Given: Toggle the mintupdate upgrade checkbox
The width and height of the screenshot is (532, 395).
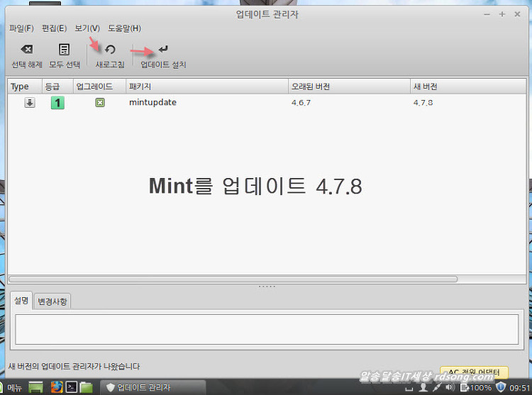Looking at the screenshot, I should coord(100,103).
